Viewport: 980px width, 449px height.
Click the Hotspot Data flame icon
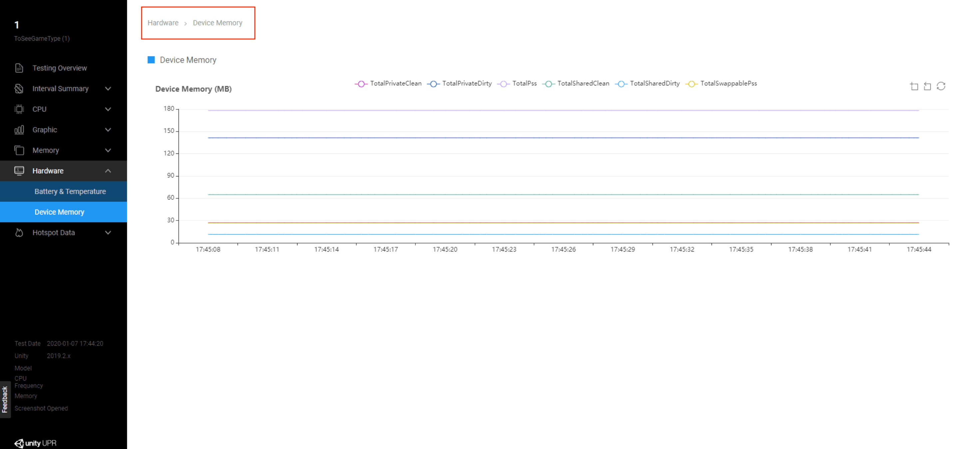(19, 233)
